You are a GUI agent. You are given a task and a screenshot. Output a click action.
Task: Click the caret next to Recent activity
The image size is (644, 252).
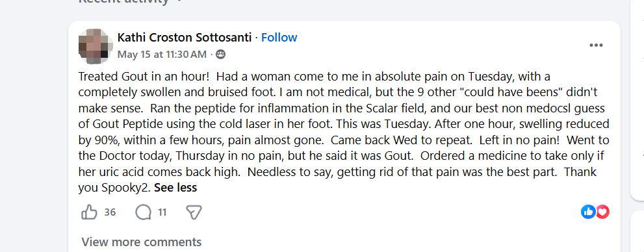coord(178,1)
